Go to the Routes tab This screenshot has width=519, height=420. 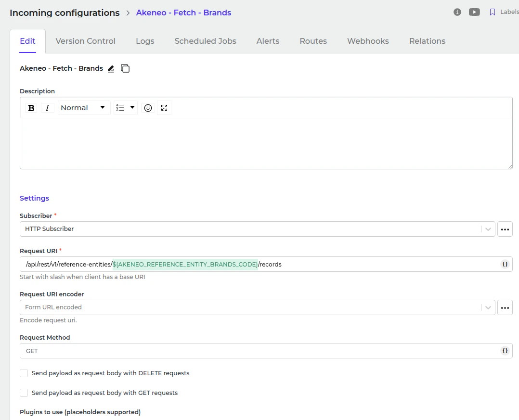[x=313, y=41]
